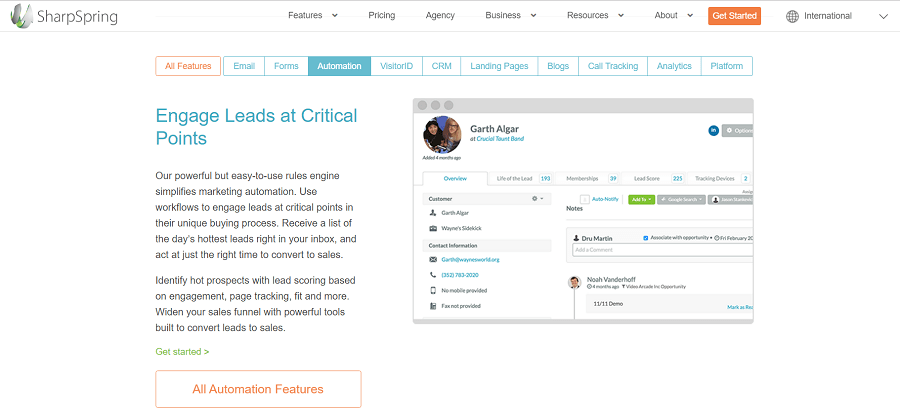Switch to the Email feature tab
This screenshot has width=900, height=417.
pos(244,66)
